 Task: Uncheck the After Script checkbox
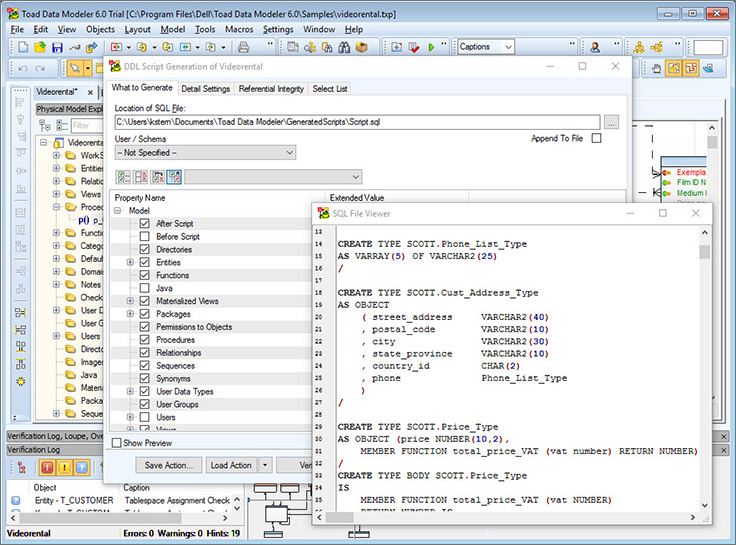pos(145,223)
